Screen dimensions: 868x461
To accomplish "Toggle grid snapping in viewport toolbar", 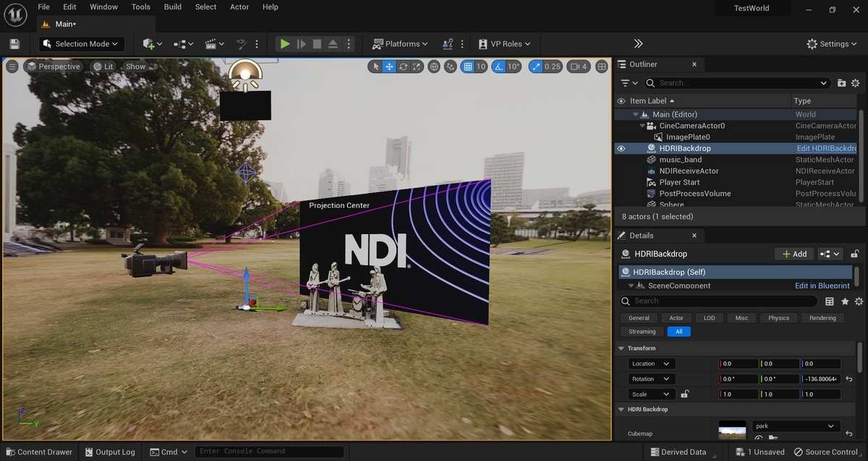I will click(468, 66).
